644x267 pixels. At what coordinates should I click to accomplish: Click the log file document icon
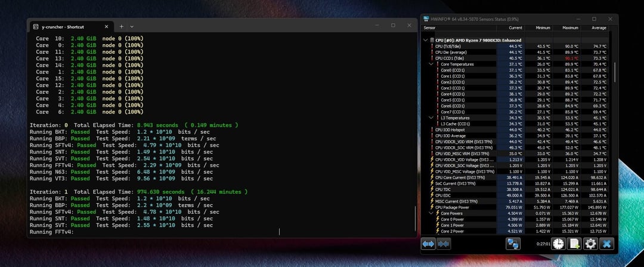574,243
